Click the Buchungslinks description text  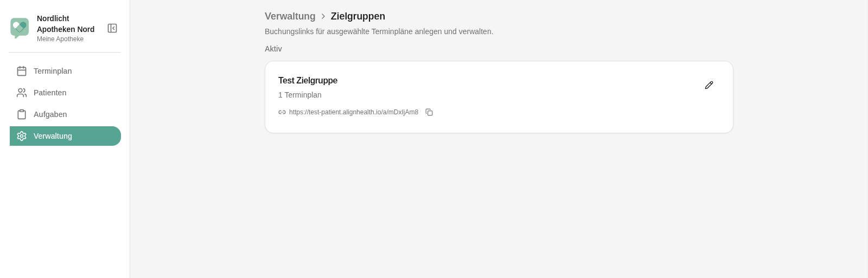point(379,31)
